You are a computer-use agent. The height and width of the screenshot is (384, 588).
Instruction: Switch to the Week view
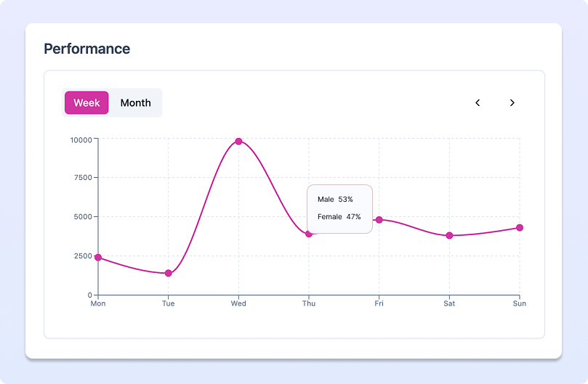point(86,103)
